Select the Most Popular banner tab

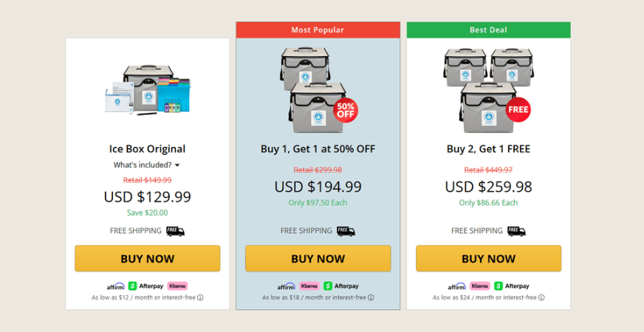point(318,30)
